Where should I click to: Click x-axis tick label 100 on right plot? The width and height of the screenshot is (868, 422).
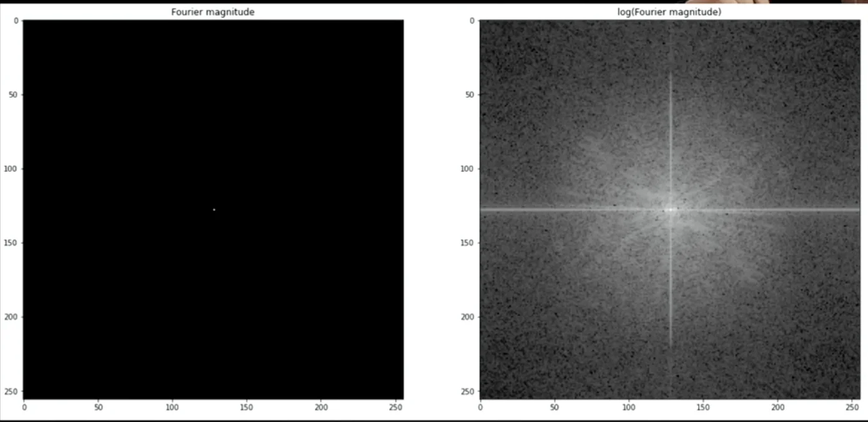[x=628, y=406]
